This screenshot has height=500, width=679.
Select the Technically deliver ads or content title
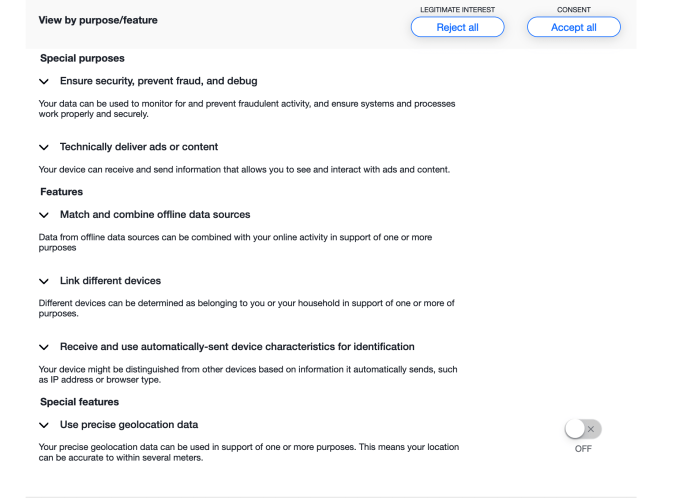[x=138, y=147]
